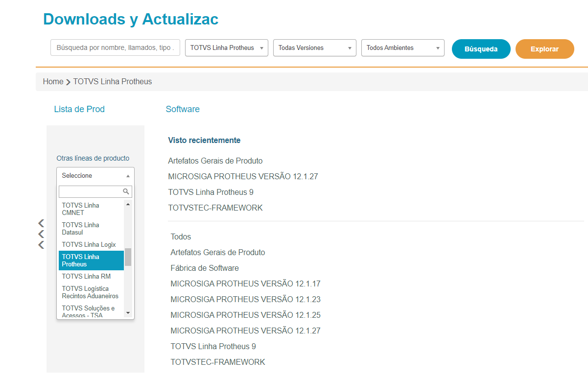The image size is (588, 379).
Task: Select TOTVS Logística Recintos Aduaneiros option
Action: point(91,292)
